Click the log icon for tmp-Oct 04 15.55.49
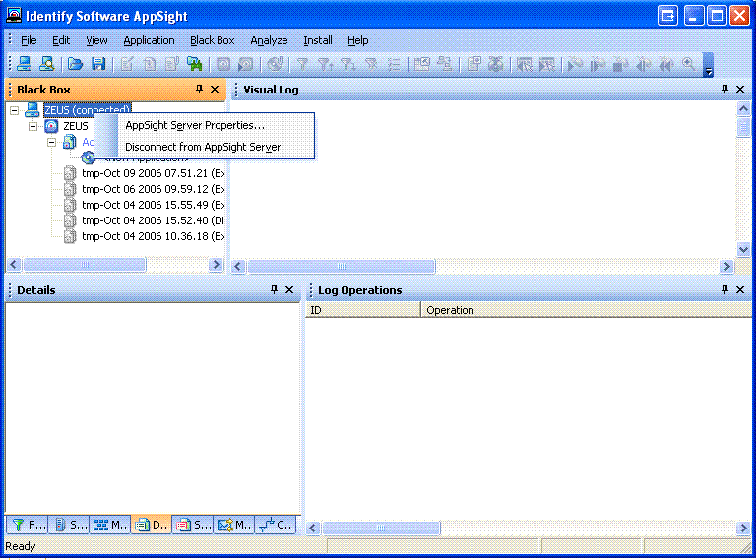 click(71, 205)
